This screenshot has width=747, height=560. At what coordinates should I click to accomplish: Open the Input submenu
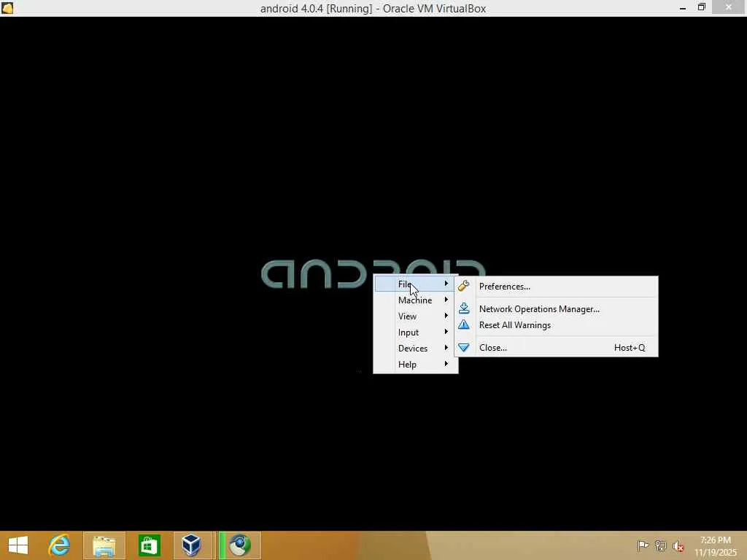415,332
